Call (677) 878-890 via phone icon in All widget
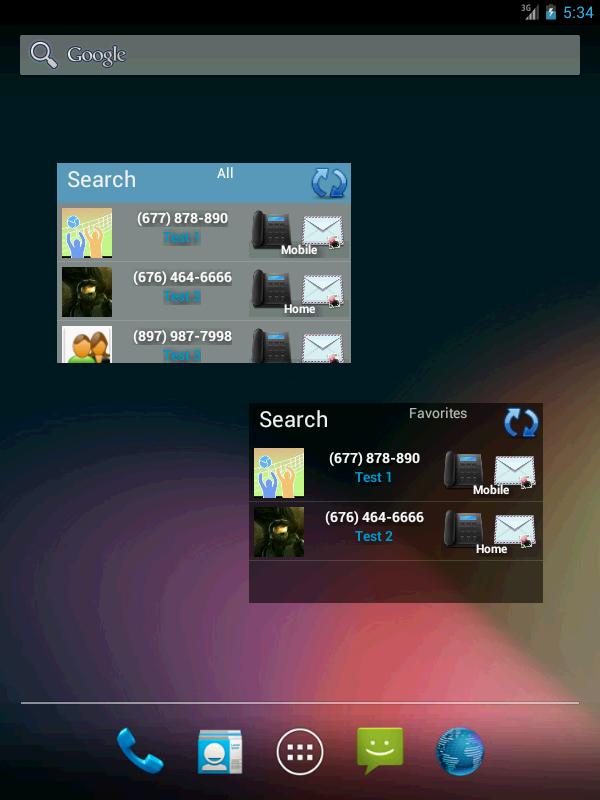This screenshot has height=800, width=600. click(x=272, y=230)
